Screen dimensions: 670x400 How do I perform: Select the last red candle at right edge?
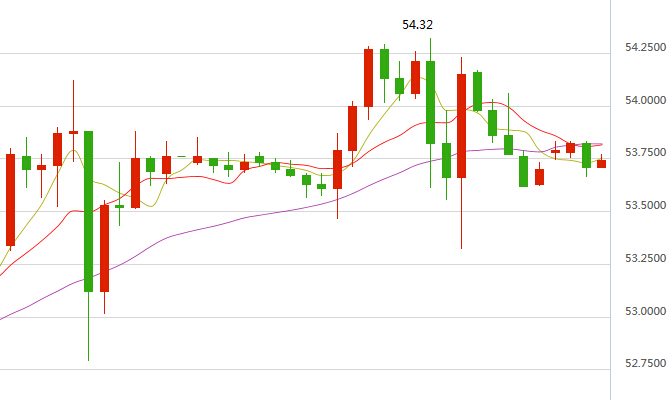click(601, 163)
